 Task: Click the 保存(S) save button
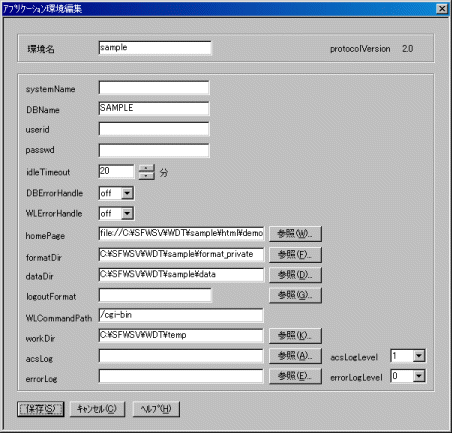(40, 409)
